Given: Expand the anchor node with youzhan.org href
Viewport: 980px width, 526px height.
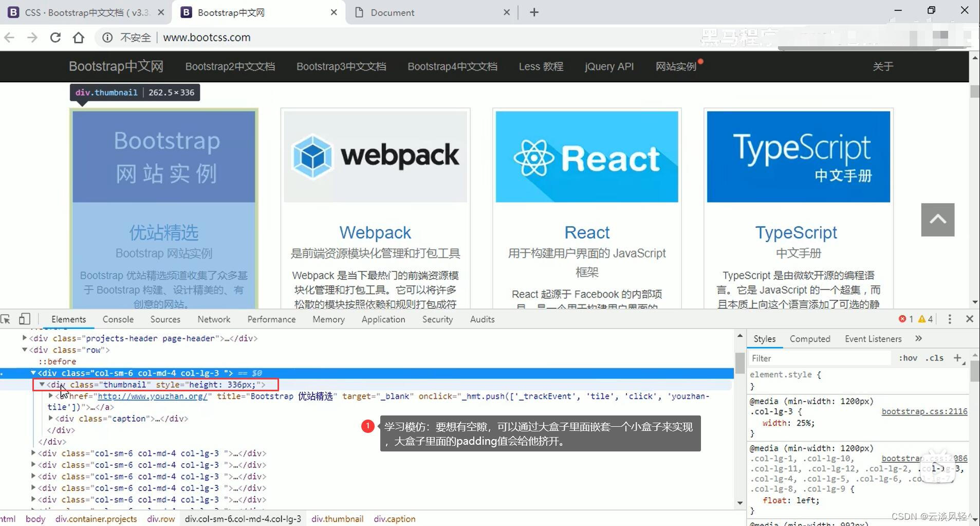Looking at the screenshot, I should (x=50, y=396).
